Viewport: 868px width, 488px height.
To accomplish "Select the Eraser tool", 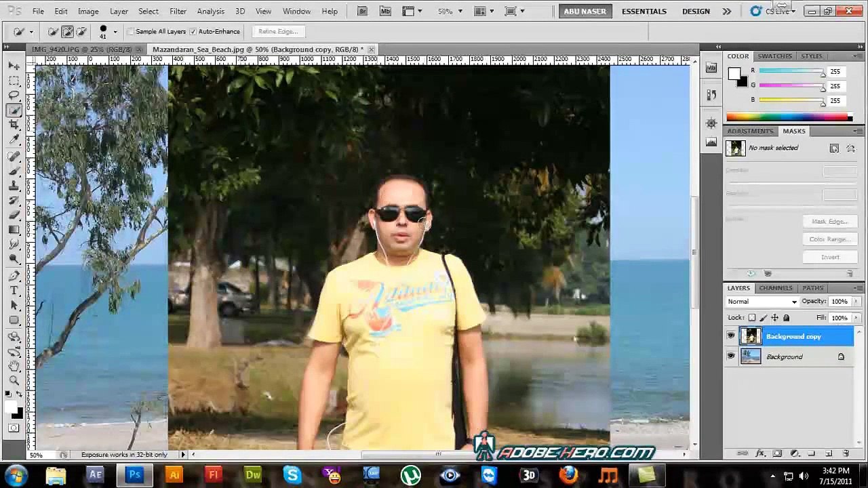I will (x=14, y=215).
